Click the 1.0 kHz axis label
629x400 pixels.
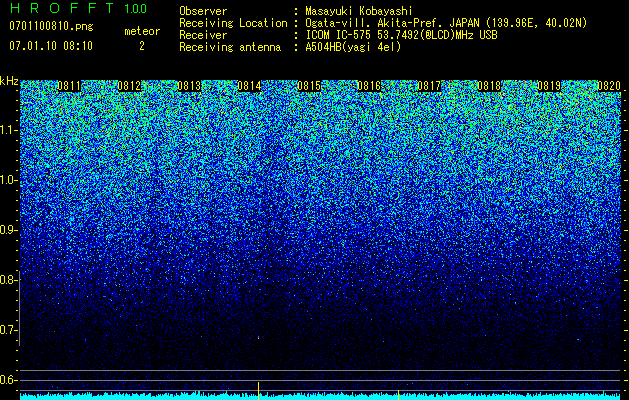8,180
